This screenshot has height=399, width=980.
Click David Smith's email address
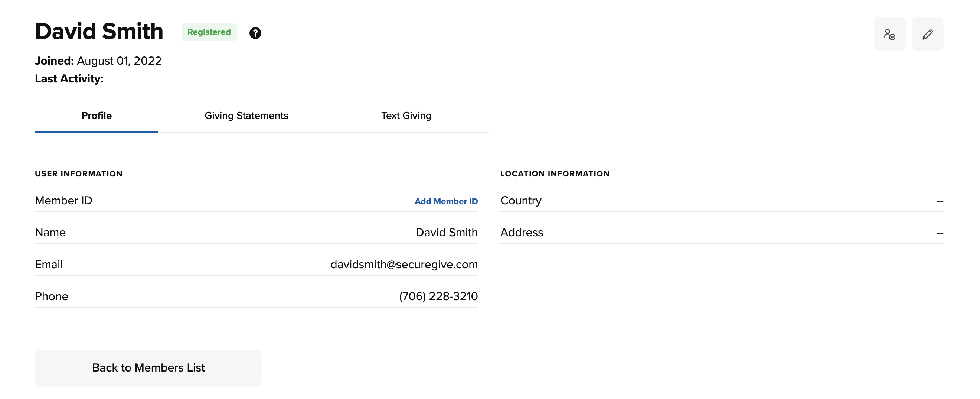pyautogui.click(x=404, y=264)
